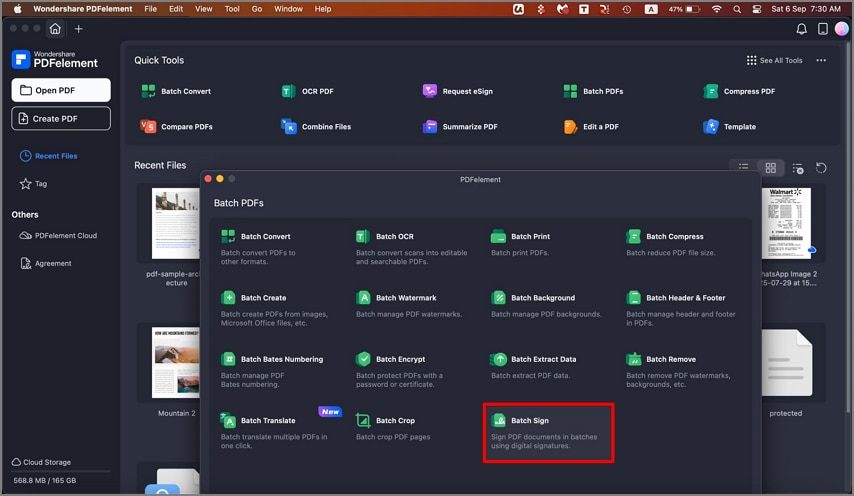Viewport: 854px width, 496px height.
Task: Open Request eSign quick tool
Action: point(458,91)
